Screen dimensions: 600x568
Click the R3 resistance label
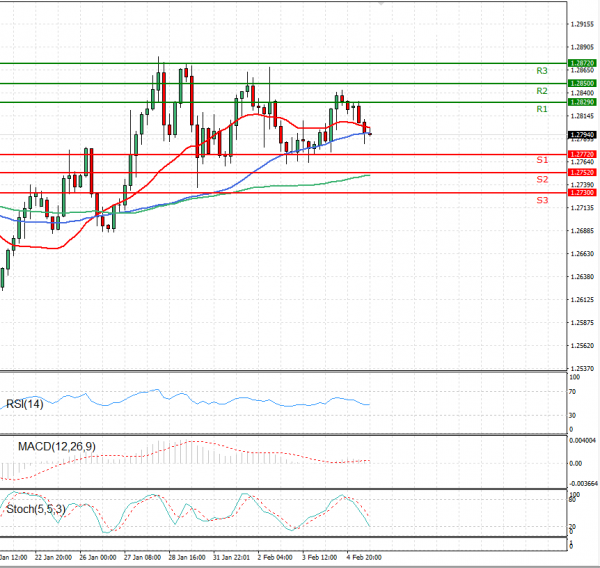(541, 70)
